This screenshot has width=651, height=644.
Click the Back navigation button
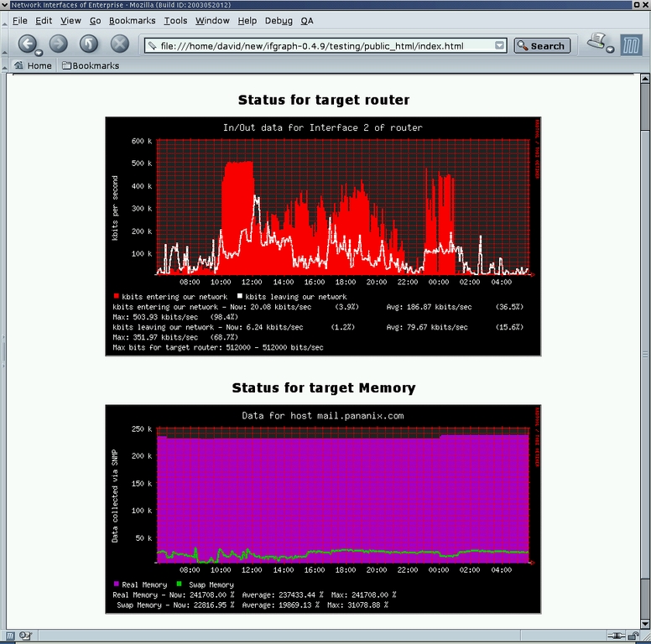tap(27, 44)
